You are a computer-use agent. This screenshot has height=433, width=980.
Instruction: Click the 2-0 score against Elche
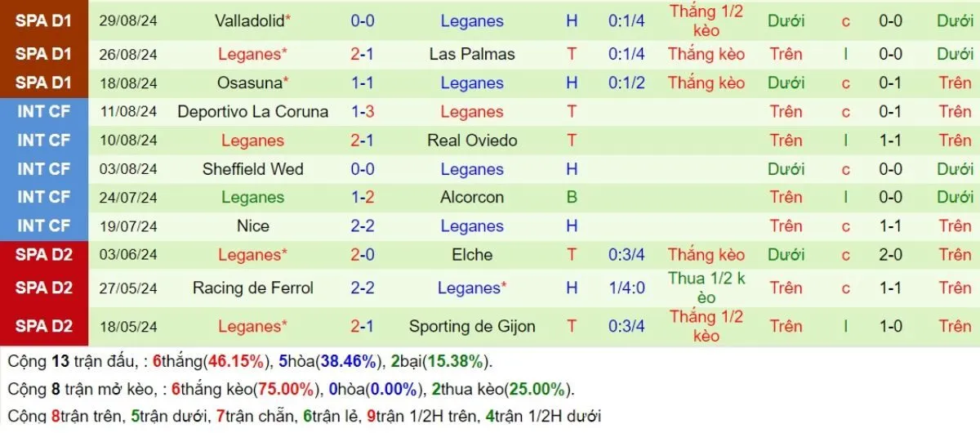click(363, 254)
